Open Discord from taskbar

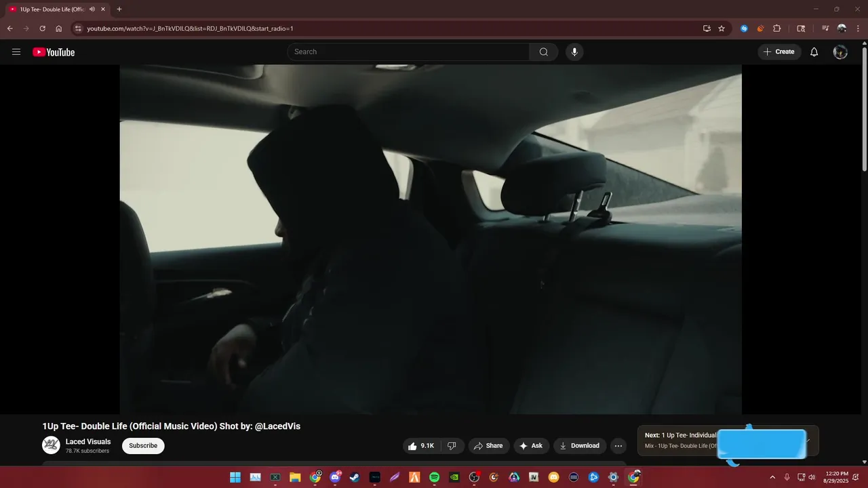[335, 477]
